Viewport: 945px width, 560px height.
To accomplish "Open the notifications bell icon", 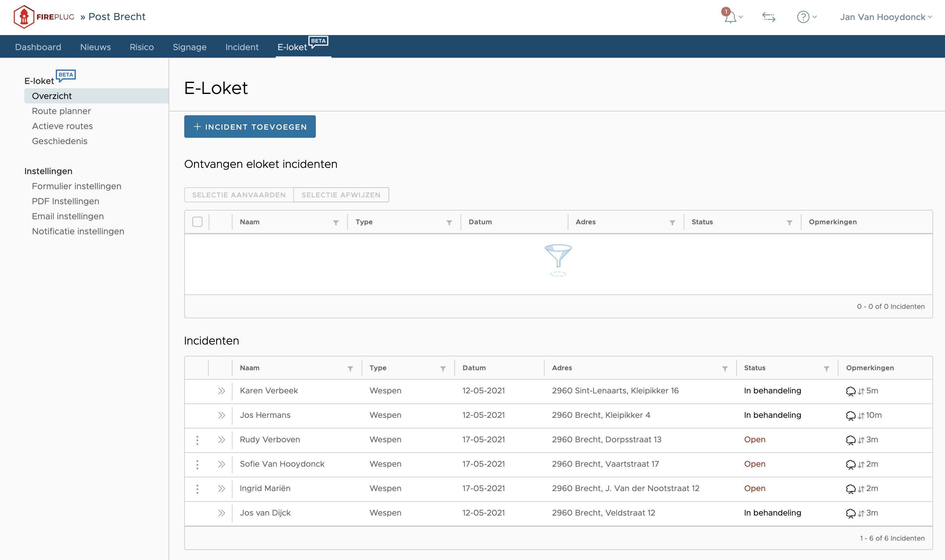I will pyautogui.click(x=730, y=17).
